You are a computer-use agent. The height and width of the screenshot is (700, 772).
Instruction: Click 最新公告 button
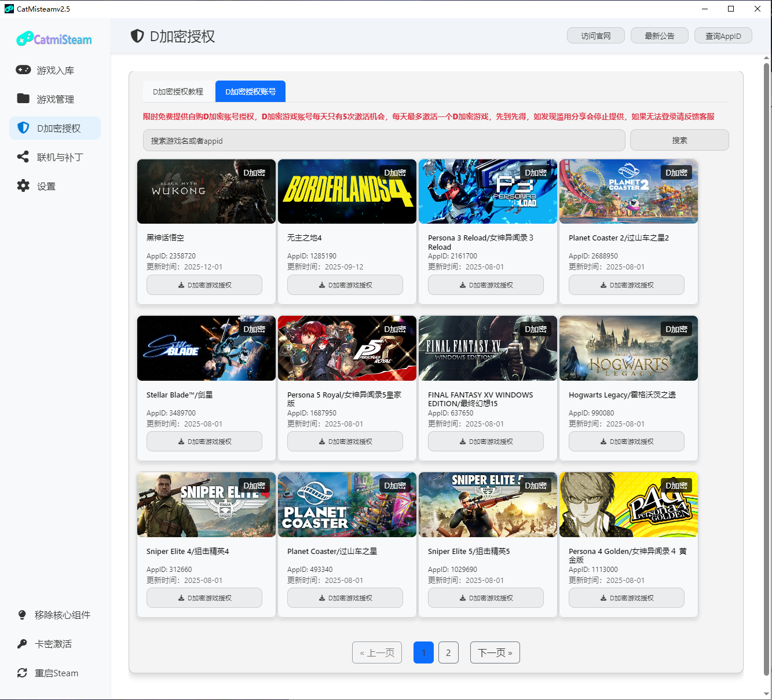coord(660,36)
